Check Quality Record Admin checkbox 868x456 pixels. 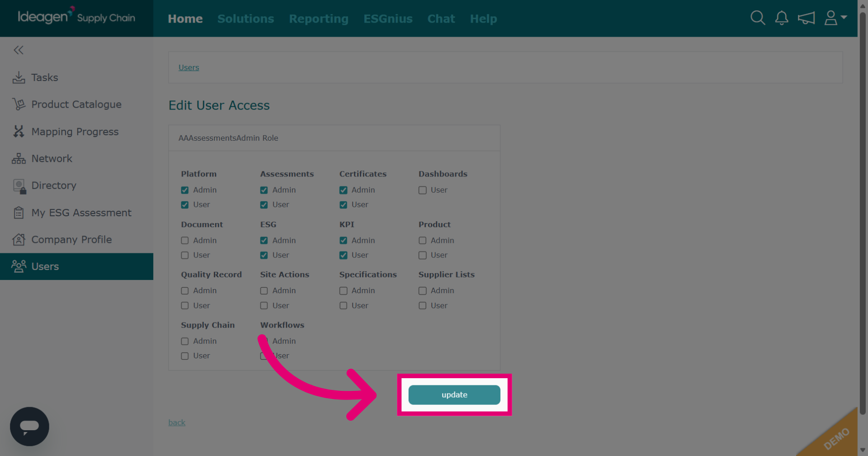185,291
